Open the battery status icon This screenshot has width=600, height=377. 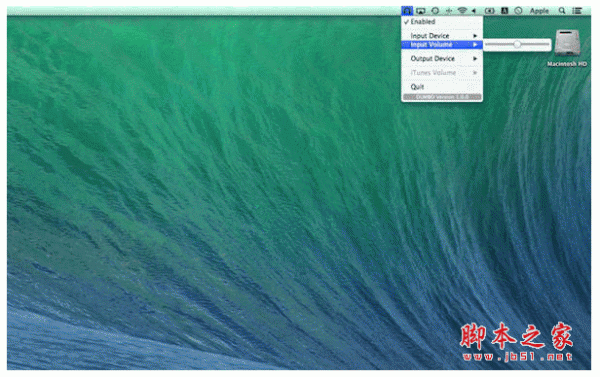tap(489, 11)
